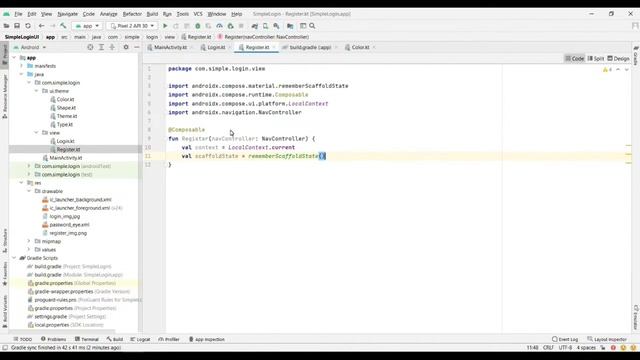Open project pane settings gear
This screenshot has height=360, width=640.
pos(126,47)
